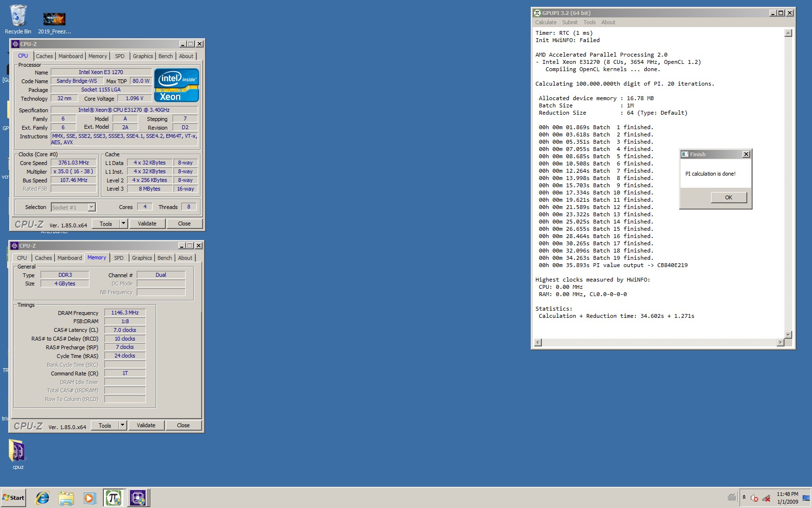The width and height of the screenshot is (812, 508).
Task: Switch to Memory tab in top CPU-Z
Action: [98, 56]
